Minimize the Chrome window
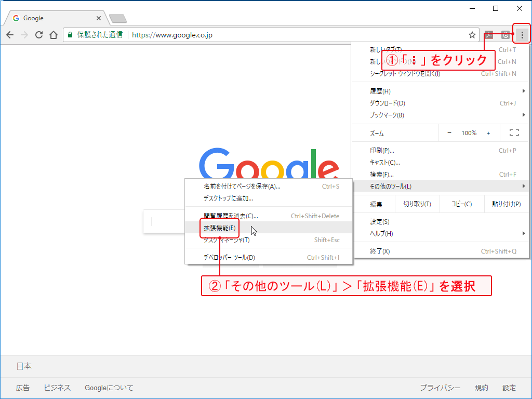 [472, 8]
